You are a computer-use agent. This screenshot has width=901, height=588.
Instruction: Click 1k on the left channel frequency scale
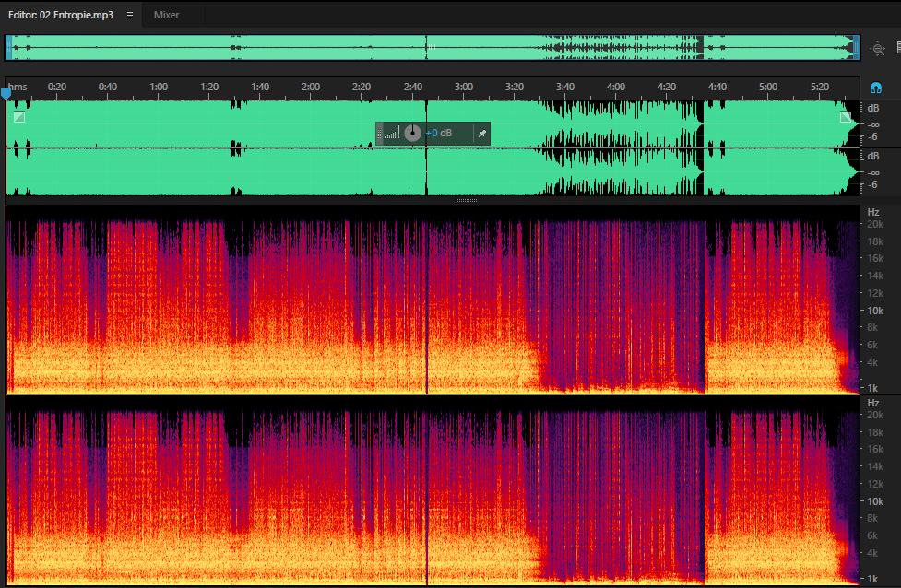click(872, 388)
